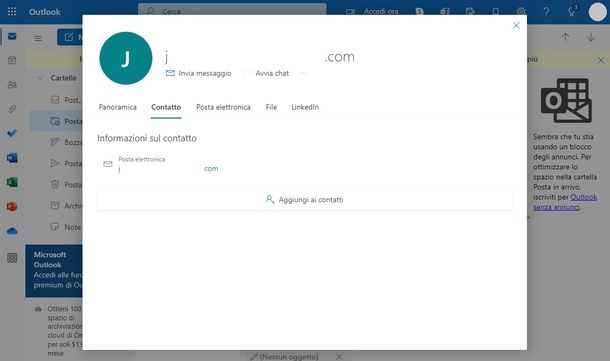610x361 pixels.
Task: Click the Cerca search box
Action: click(232, 11)
